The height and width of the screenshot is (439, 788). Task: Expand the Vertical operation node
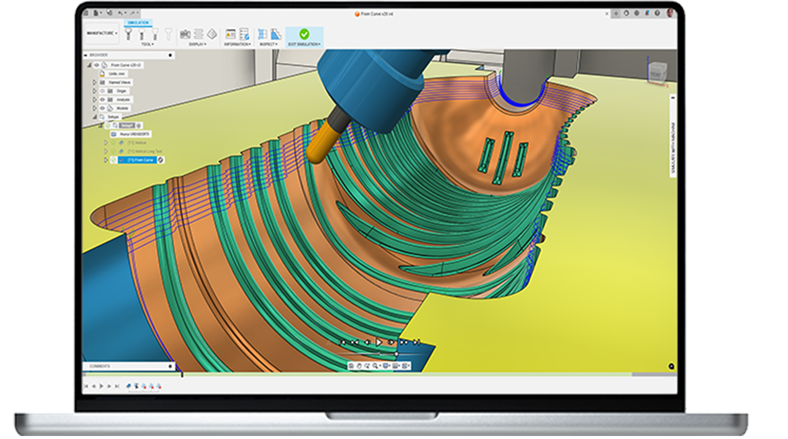(x=106, y=143)
